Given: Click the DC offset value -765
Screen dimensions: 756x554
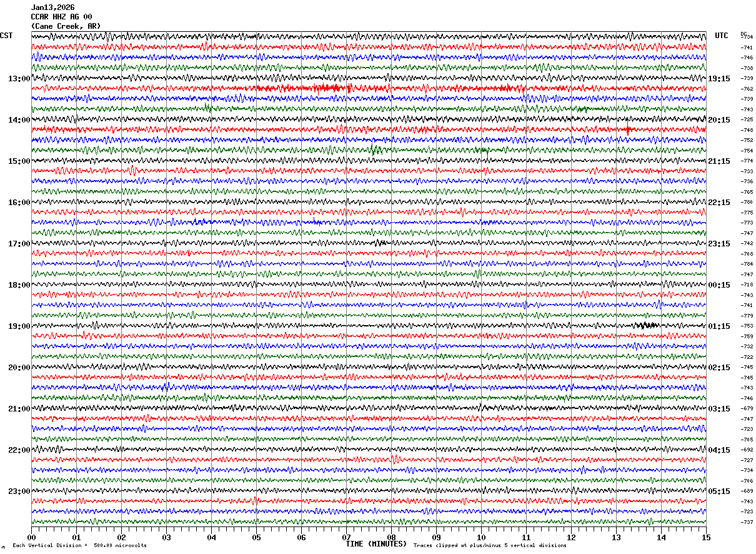Looking at the screenshot, I should pos(747,192).
